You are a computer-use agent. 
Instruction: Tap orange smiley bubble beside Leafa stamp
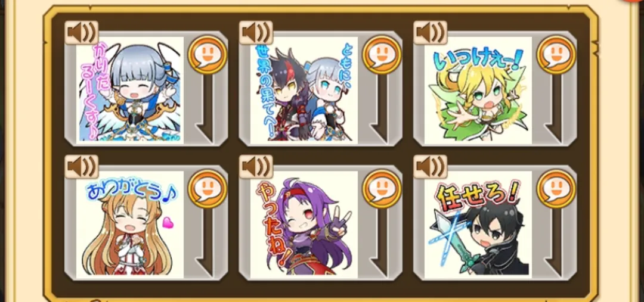556,55
